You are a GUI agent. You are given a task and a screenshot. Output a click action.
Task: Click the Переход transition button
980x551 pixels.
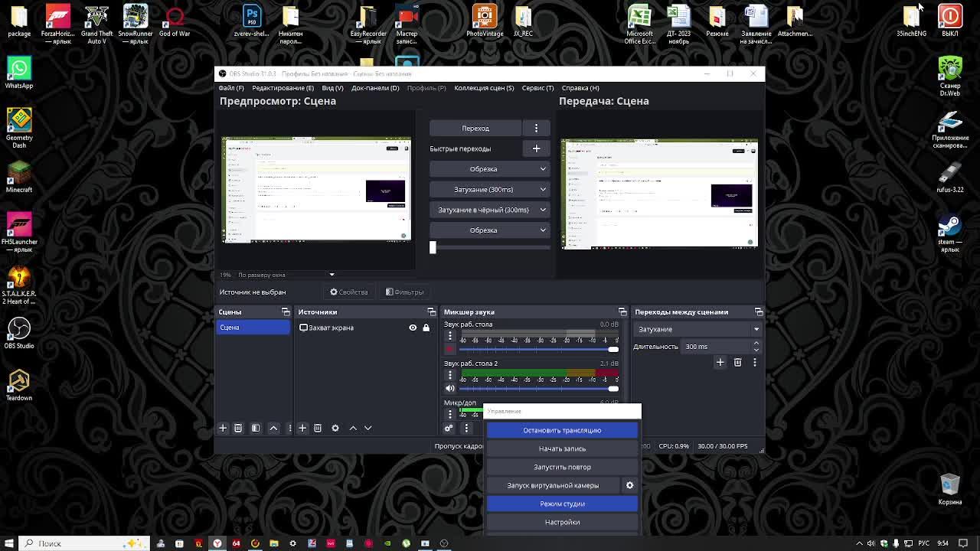[475, 128]
